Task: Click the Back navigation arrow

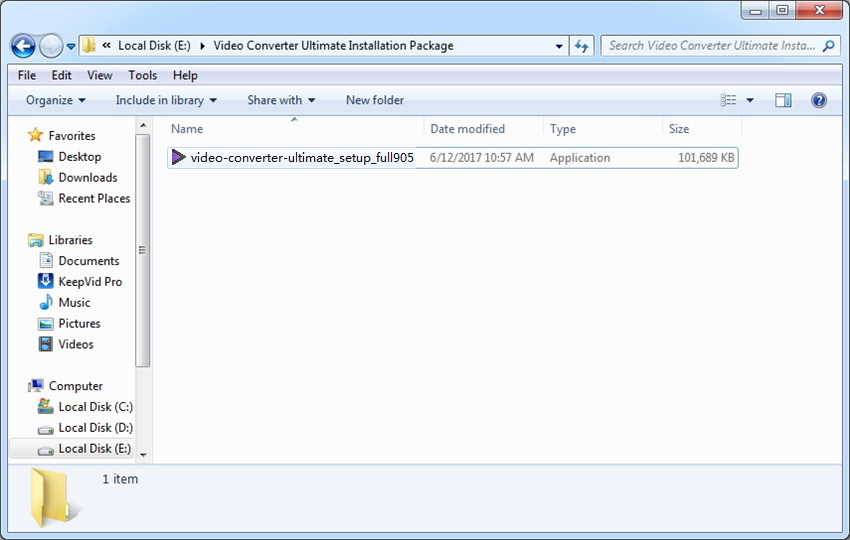Action: (23, 46)
